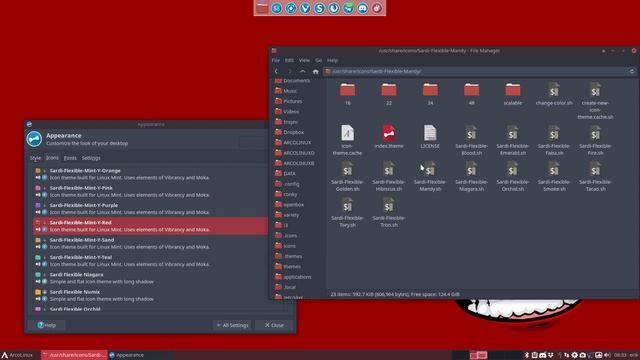Open the ArcoLinux menu in taskbar

17,355
